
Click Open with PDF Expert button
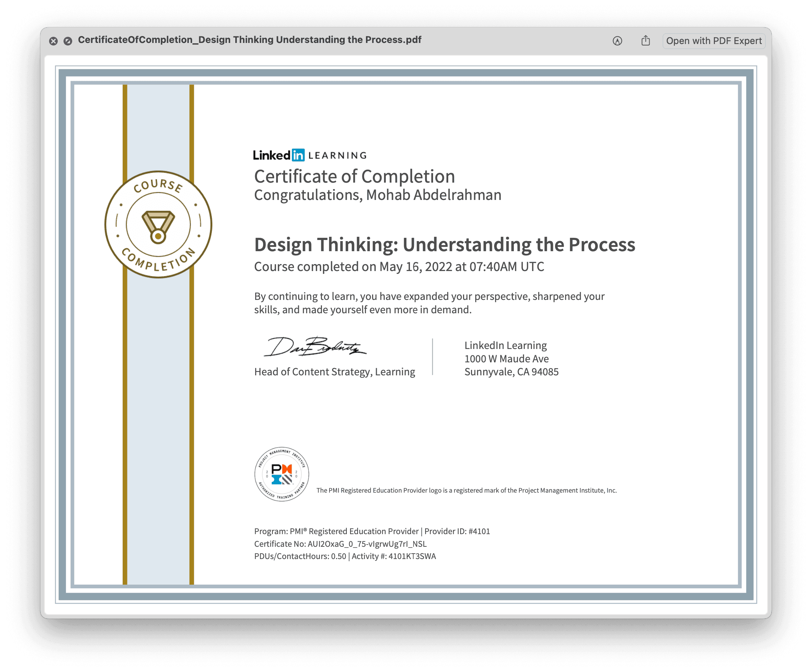pos(713,40)
